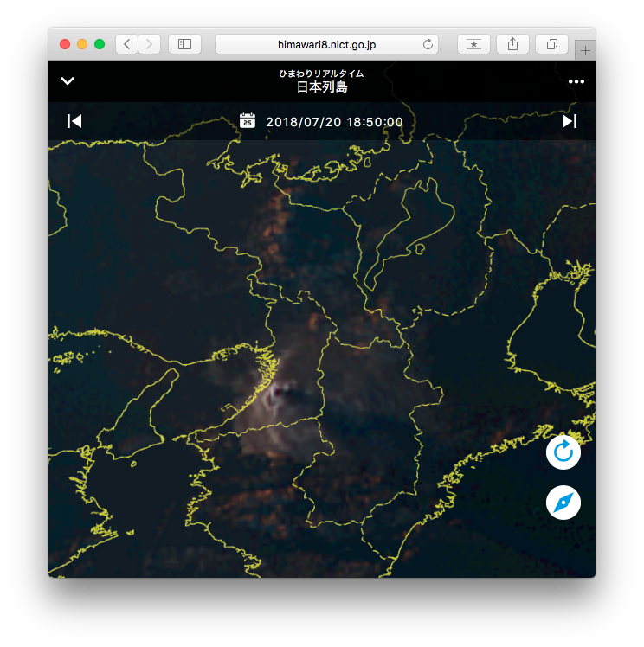Close the Safari window with the red button
The width and height of the screenshot is (644, 647).
[65, 44]
